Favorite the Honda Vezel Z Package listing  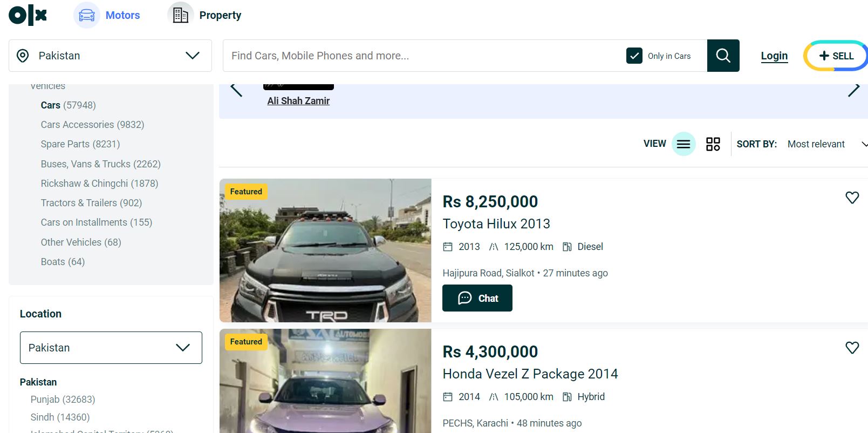[852, 348]
